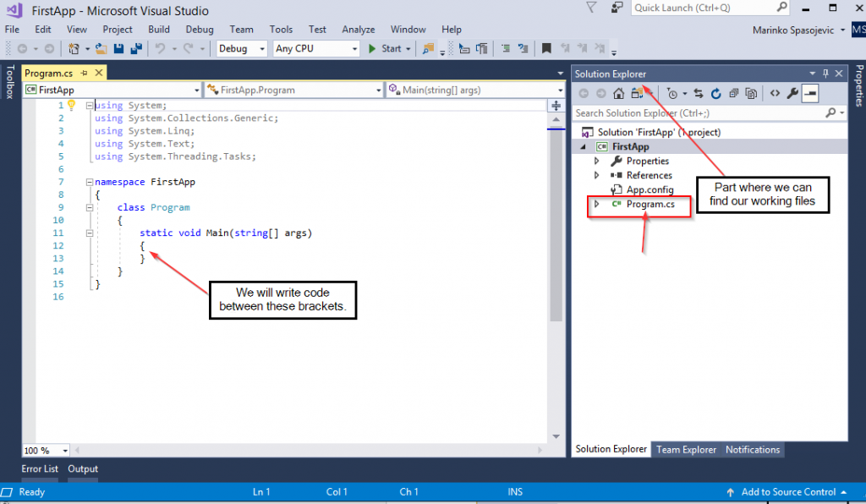Open the Error List pane
The image size is (866, 504).
(x=40, y=468)
